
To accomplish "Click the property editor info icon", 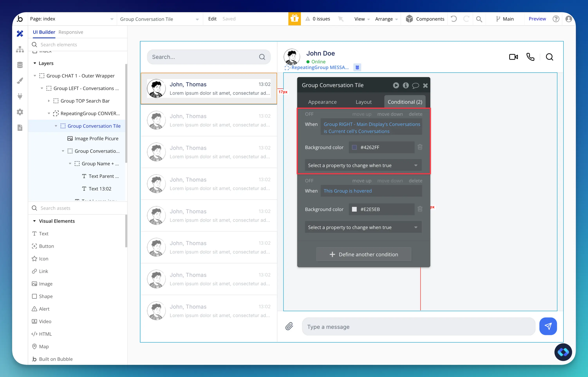I will point(406,85).
